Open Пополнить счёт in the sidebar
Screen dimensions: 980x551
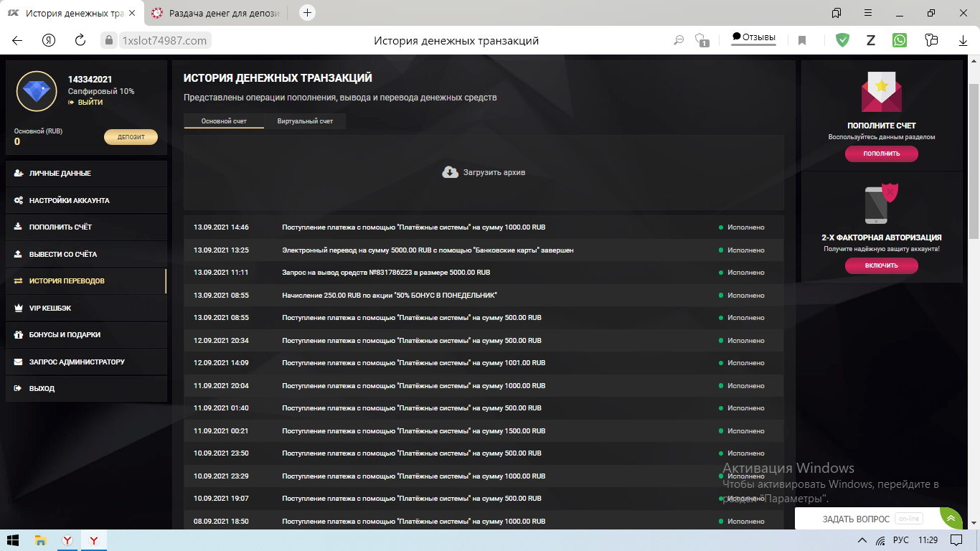tap(86, 227)
